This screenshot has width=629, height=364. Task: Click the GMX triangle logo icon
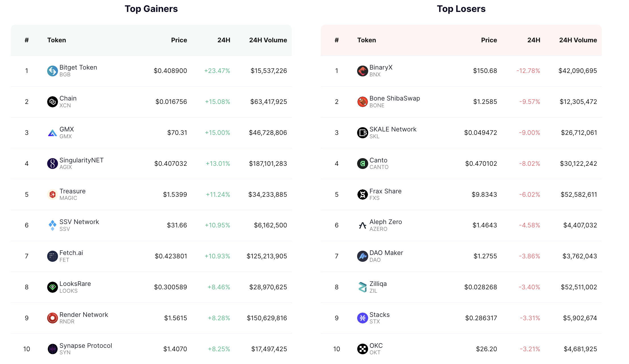[52, 133]
